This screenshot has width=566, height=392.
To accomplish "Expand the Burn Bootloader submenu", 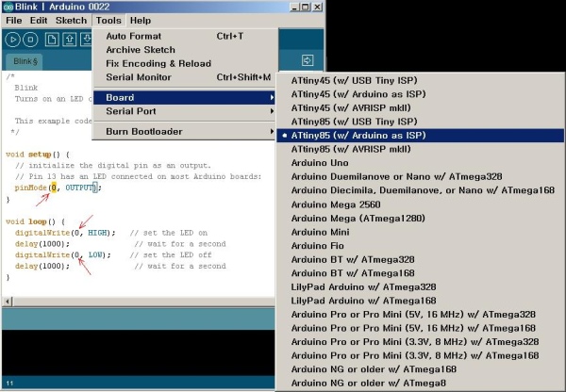I will tap(185, 132).
